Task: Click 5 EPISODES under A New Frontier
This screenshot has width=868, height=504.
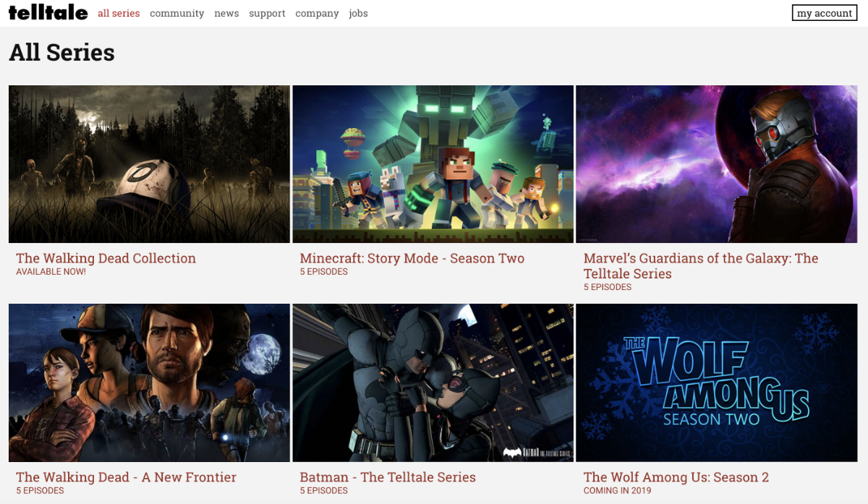Action: (x=40, y=491)
